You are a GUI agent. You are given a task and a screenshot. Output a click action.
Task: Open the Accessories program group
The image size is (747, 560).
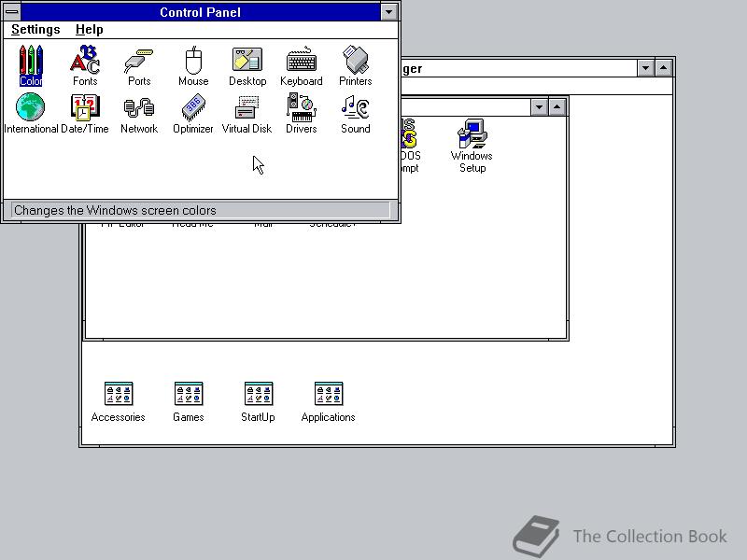point(119,402)
